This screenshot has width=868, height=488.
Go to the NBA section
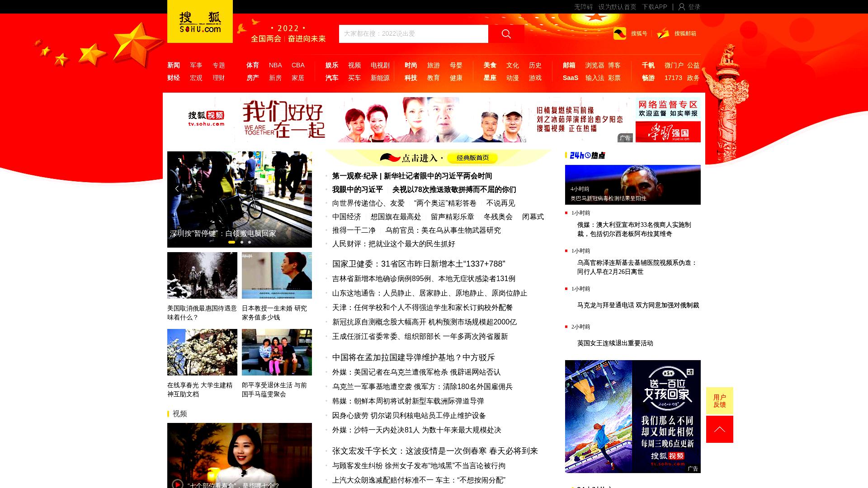(x=275, y=65)
